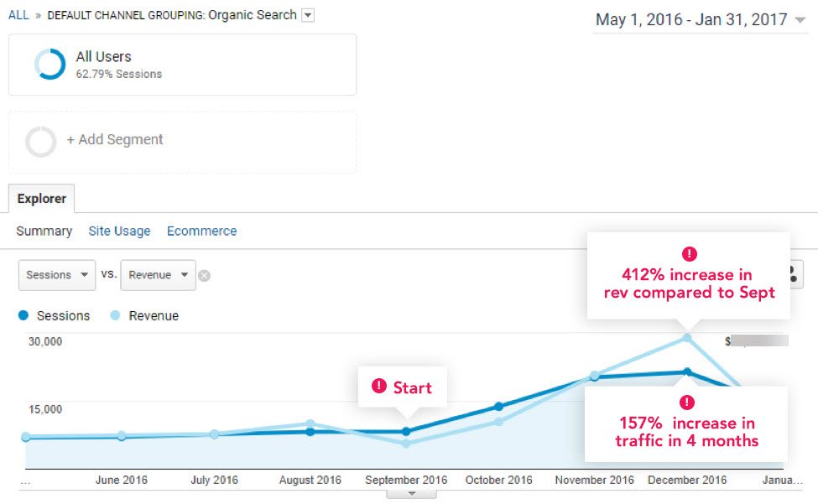Click the chart type icon right of the metric selectors

pos(792,274)
